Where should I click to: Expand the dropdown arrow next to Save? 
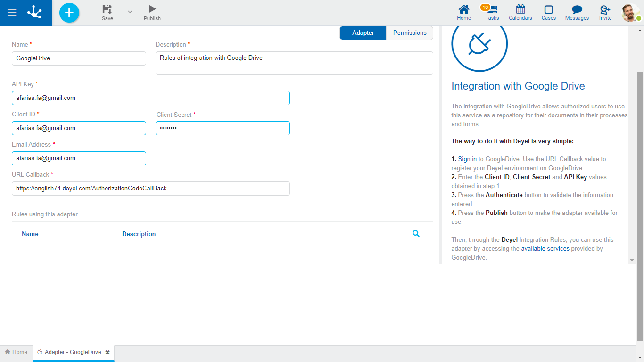(130, 12)
